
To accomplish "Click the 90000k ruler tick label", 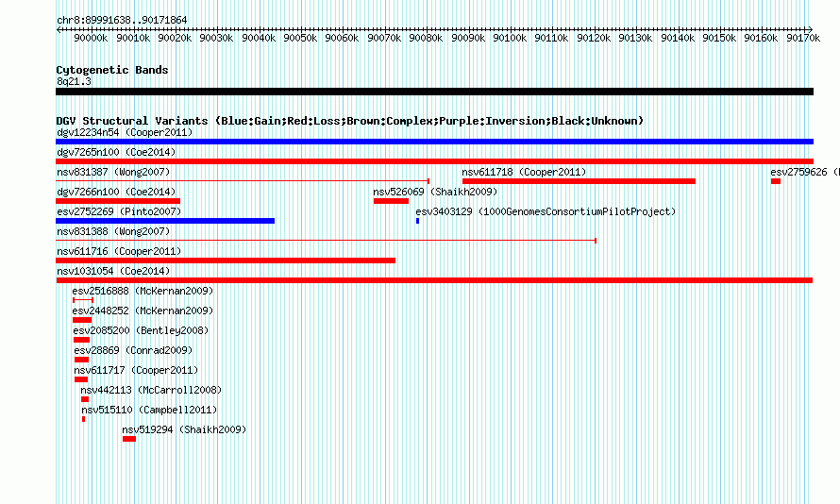I will click(x=91, y=38).
